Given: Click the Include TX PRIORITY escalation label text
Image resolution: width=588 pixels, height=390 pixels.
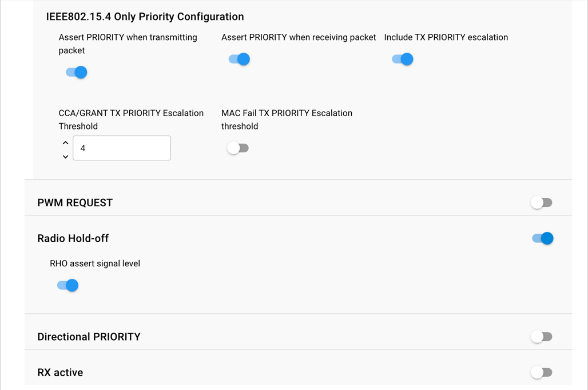Looking at the screenshot, I should point(446,37).
